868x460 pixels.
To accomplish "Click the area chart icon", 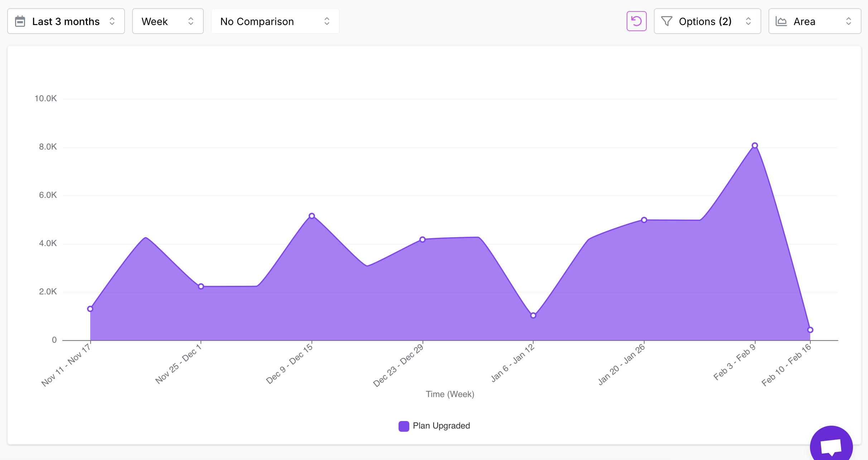I will point(781,21).
